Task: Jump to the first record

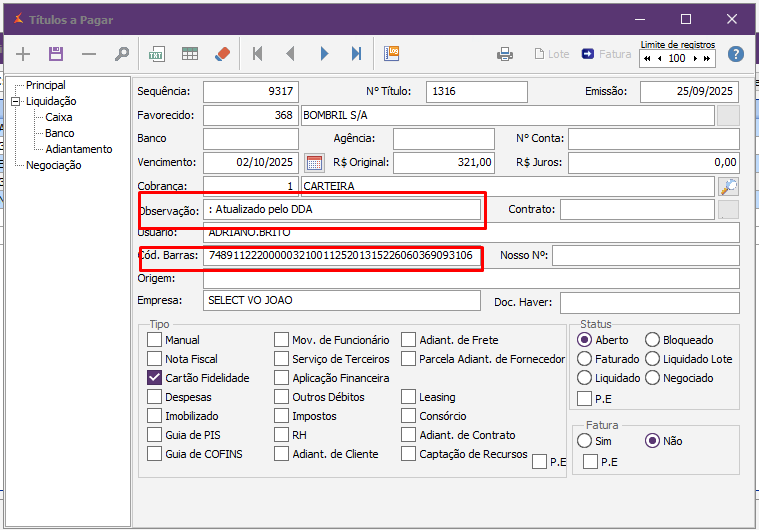Action: (258, 54)
